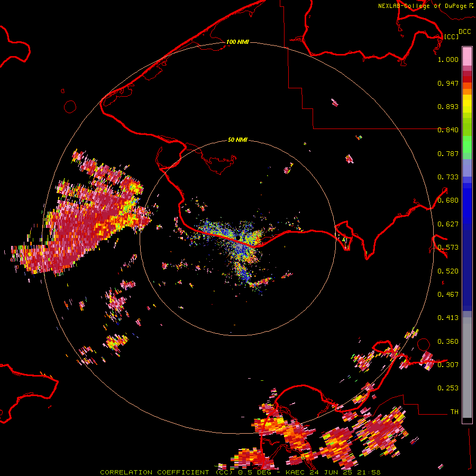
Task: Click the 0.307 color scale value
Action: [x=448, y=365]
